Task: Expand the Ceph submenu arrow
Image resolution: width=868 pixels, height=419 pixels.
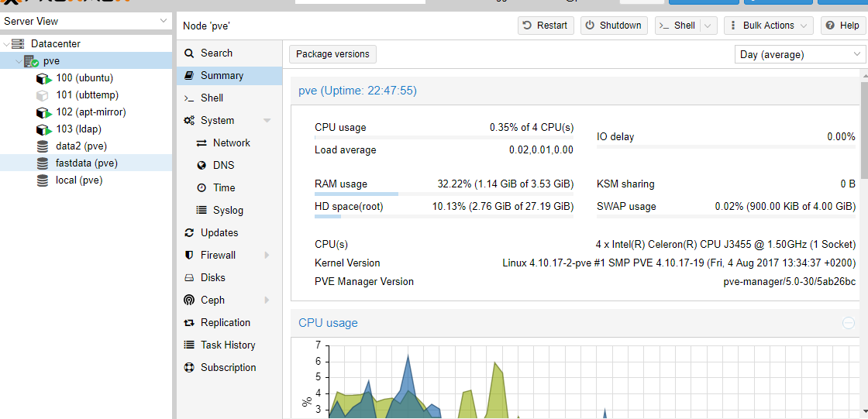Action: coord(267,300)
